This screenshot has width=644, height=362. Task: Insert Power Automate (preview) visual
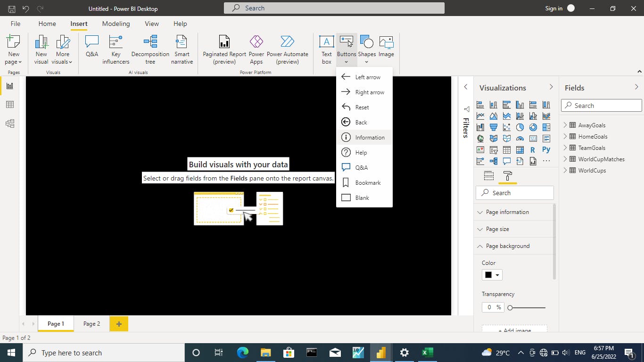tap(288, 49)
